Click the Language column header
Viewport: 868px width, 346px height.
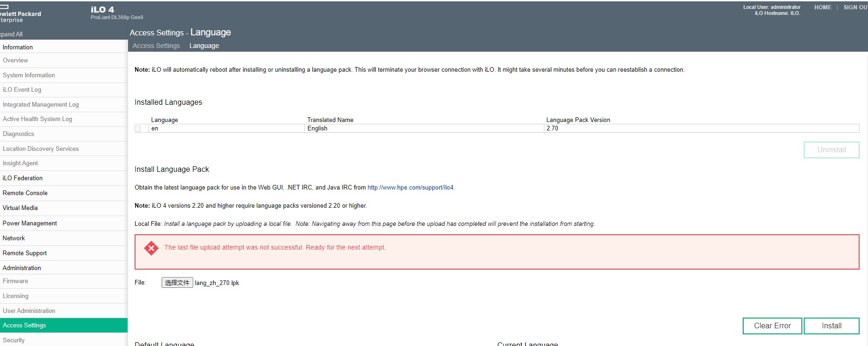(164, 120)
